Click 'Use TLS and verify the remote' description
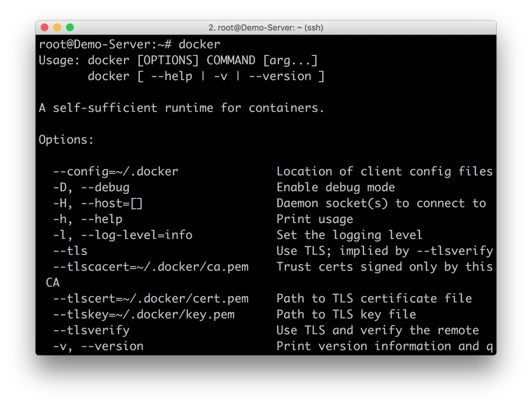 378,330
